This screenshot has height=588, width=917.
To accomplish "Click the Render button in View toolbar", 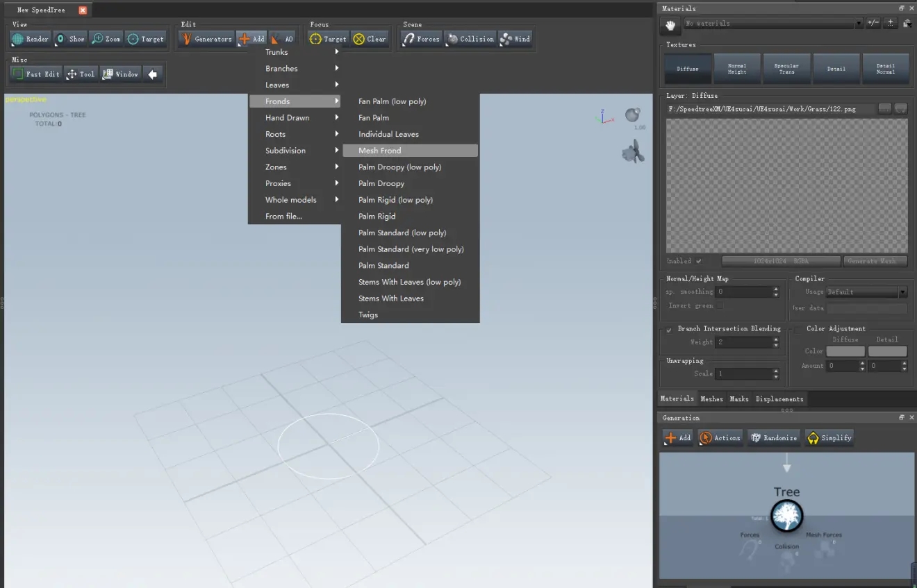I will pyautogui.click(x=31, y=39).
